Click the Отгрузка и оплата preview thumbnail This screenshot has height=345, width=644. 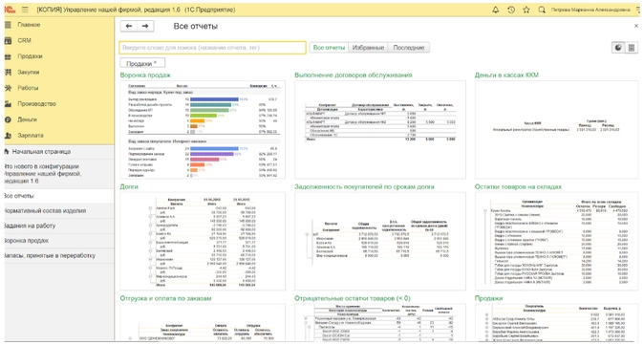click(x=203, y=322)
